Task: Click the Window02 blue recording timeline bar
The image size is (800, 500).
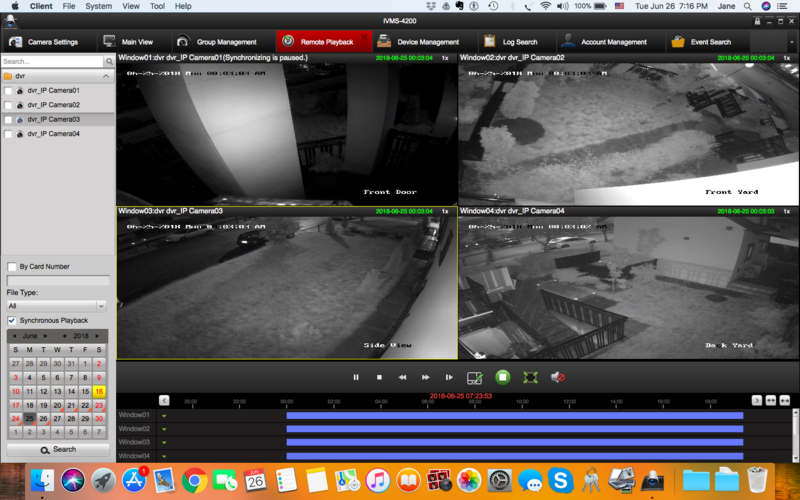Action: [x=515, y=429]
